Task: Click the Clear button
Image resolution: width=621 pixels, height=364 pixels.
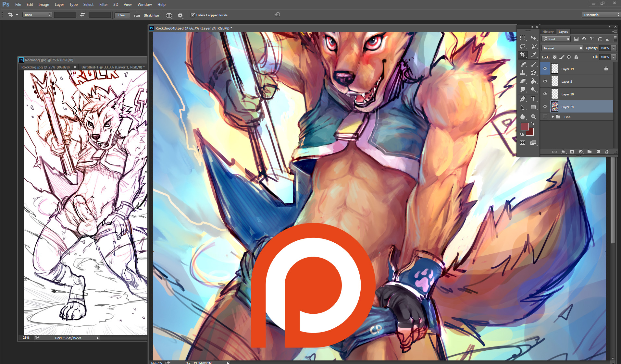Action: click(122, 15)
